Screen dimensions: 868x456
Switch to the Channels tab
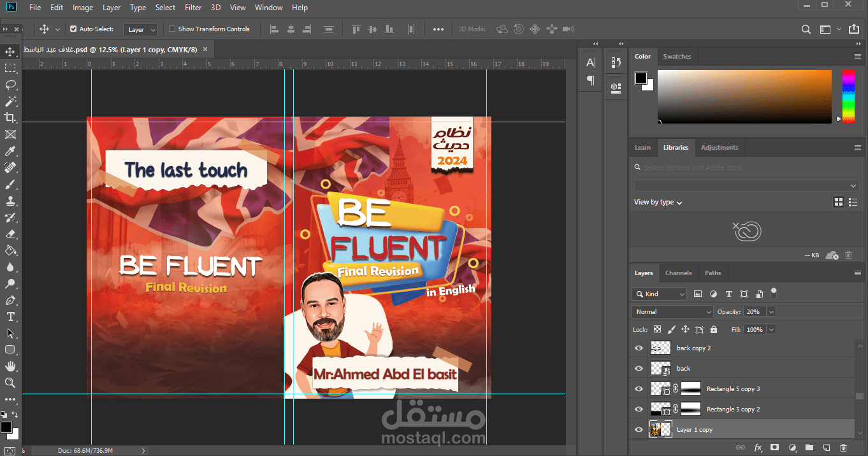[x=678, y=273]
